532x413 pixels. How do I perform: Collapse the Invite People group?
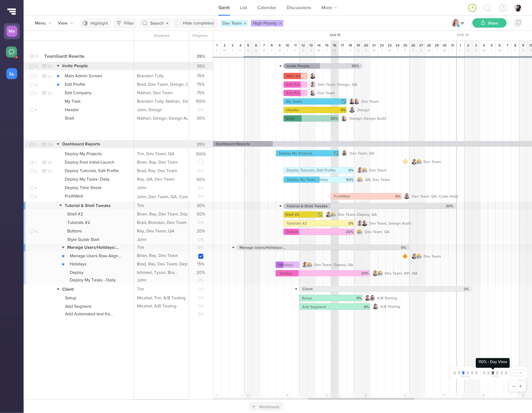(x=58, y=66)
